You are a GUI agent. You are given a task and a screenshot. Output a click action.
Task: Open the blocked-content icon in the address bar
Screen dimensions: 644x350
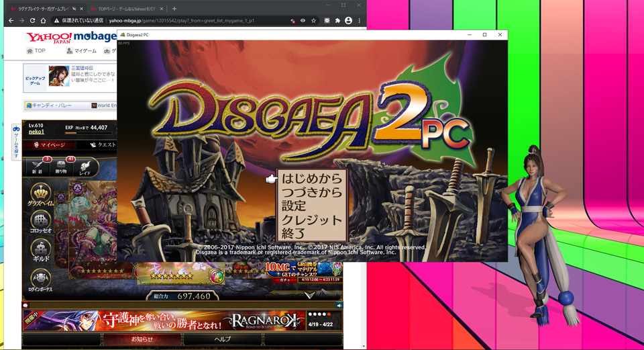tap(292, 21)
